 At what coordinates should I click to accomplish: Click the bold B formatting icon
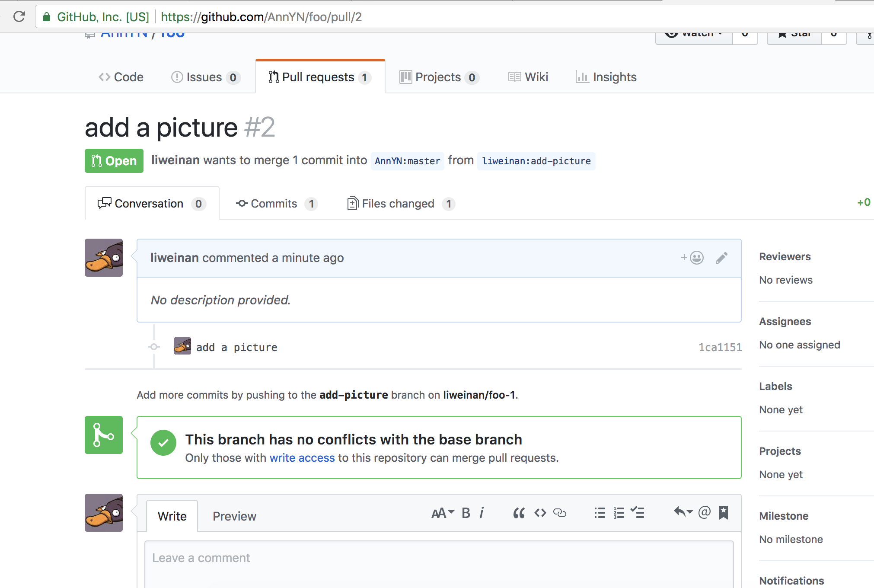[x=466, y=513]
